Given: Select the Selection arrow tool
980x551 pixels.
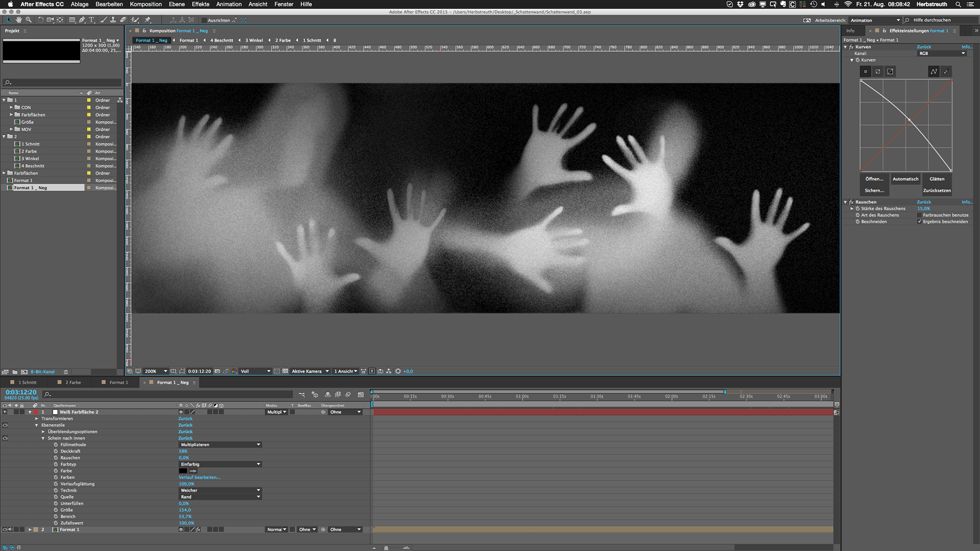Looking at the screenshot, I should tap(9, 20).
